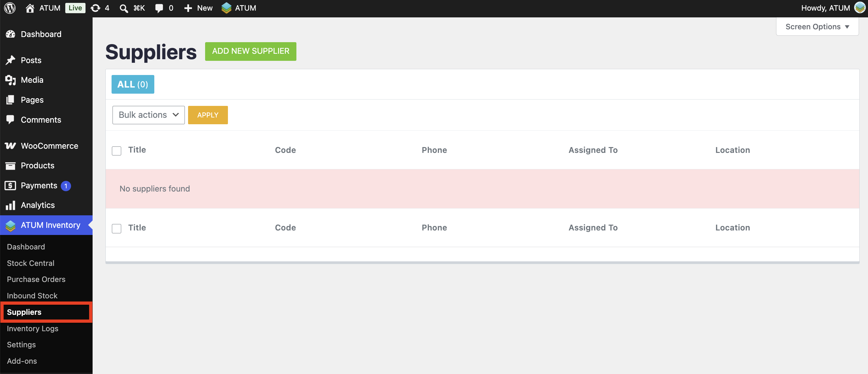Viewport: 868px width, 374px height.
Task: Tick the select-all checkbox in table footer
Action: [117, 228]
